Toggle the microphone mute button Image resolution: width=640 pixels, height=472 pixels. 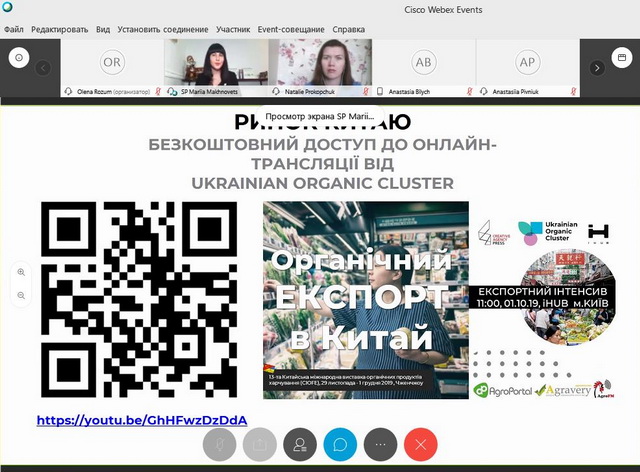[x=219, y=444]
